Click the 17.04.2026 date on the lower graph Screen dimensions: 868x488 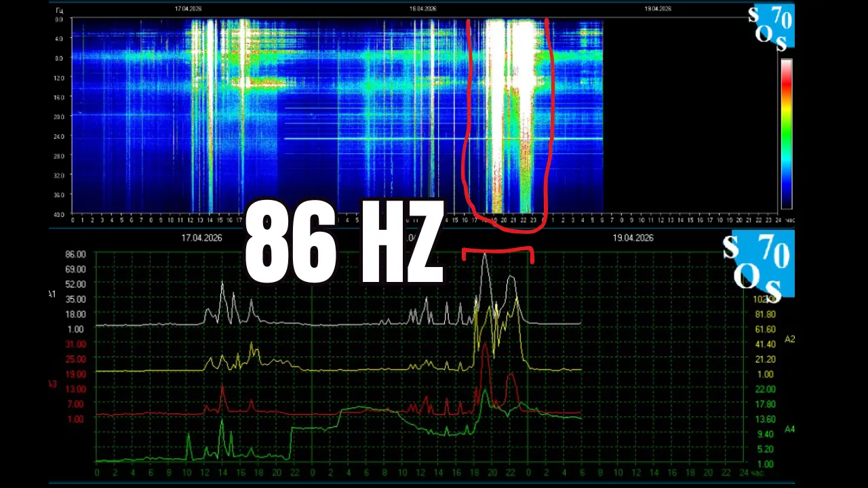coord(201,238)
